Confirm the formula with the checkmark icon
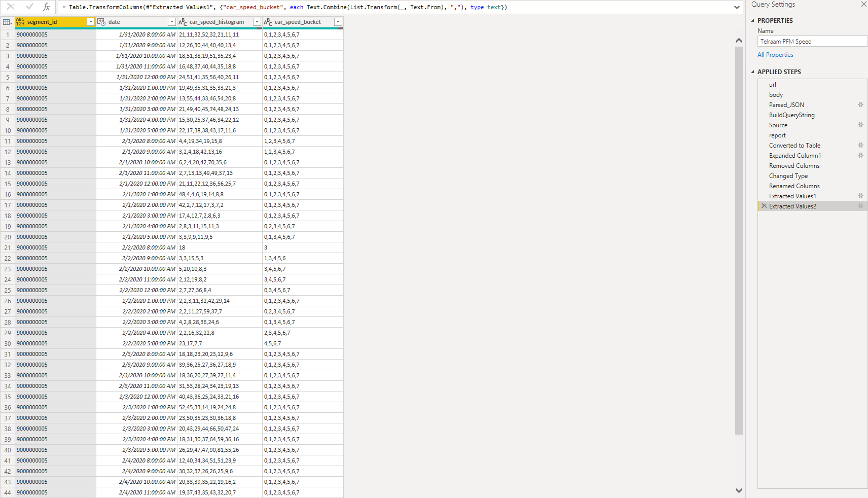Viewport: 868px width, 498px height. (29, 7)
